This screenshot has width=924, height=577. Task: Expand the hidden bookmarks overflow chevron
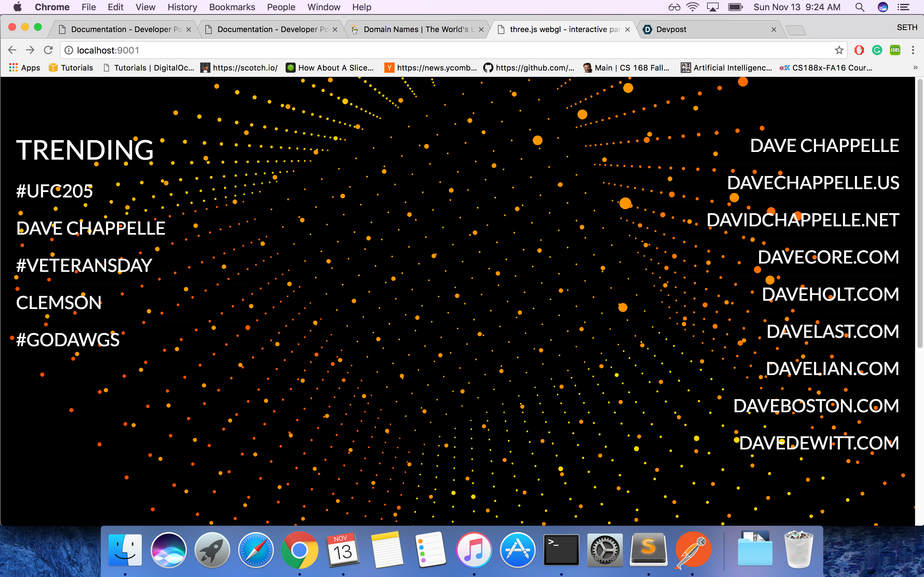pyautogui.click(x=915, y=68)
